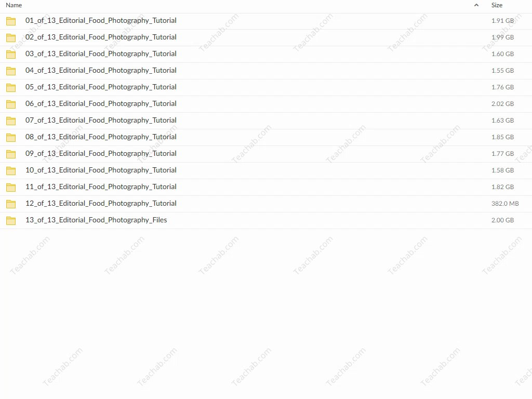This screenshot has height=399, width=532.
Task: Open 08_of_13_Editorial_Food_Photography_Tutorial folder name
Action: pyautogui.click(x=101, y=137)
